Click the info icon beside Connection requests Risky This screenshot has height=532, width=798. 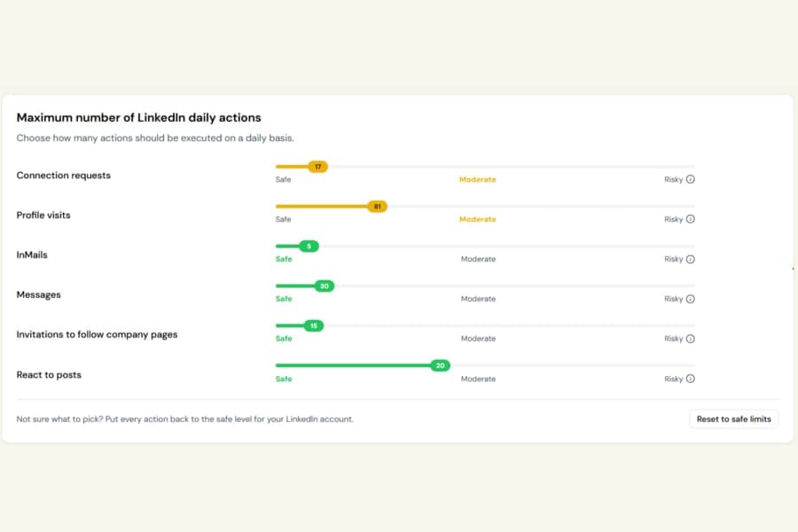pyautogui.click(x=690, y=179)
